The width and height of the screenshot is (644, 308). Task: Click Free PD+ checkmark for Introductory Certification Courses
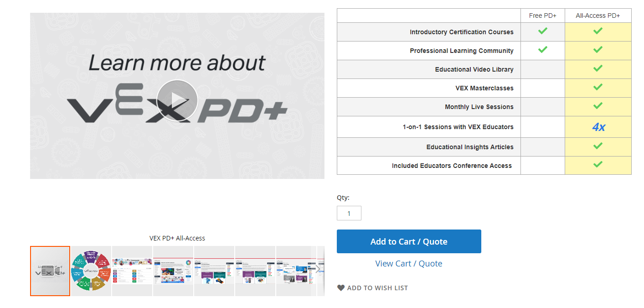[x=542, y=31]
